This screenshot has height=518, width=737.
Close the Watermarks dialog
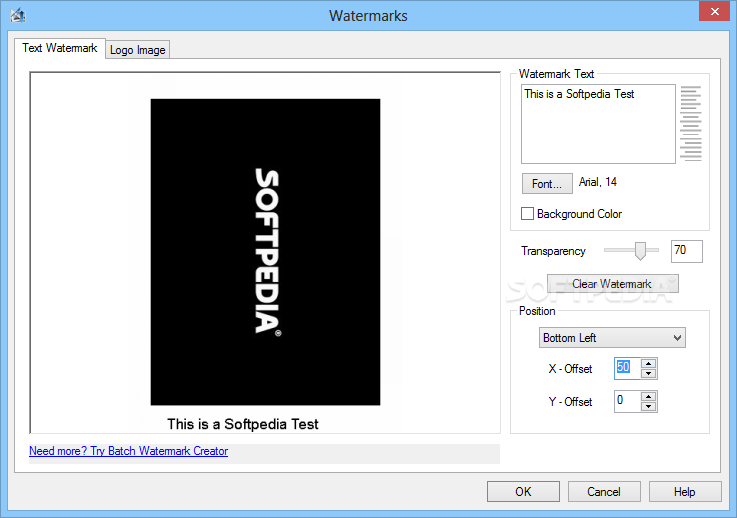tap(714, 11)
